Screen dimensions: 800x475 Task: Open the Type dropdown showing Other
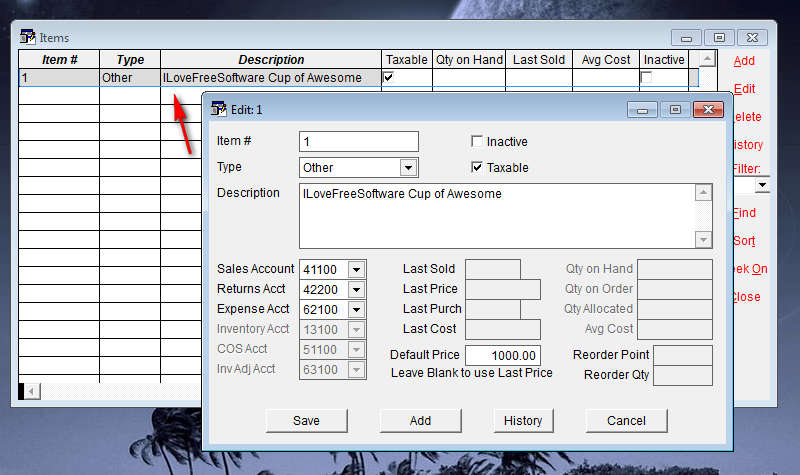[x=408, y=167]
